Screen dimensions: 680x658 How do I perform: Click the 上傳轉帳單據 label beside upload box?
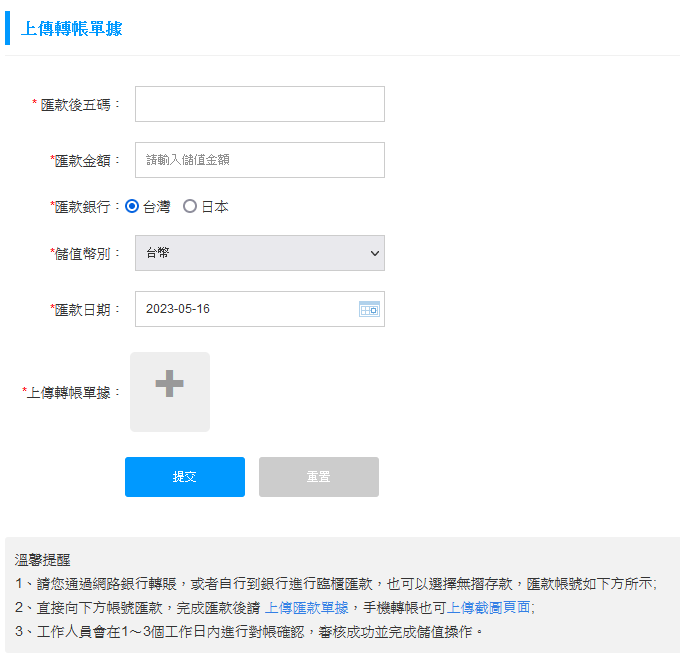72,392
